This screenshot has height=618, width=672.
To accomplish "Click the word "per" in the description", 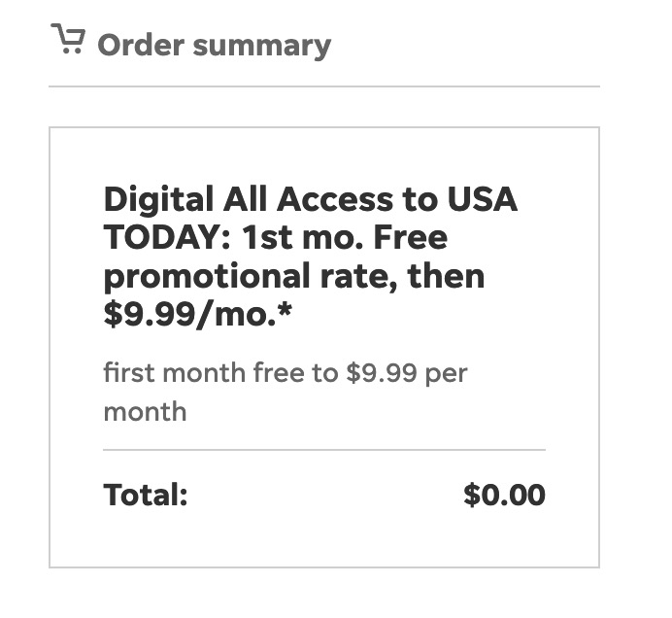I will click(447, 374).
